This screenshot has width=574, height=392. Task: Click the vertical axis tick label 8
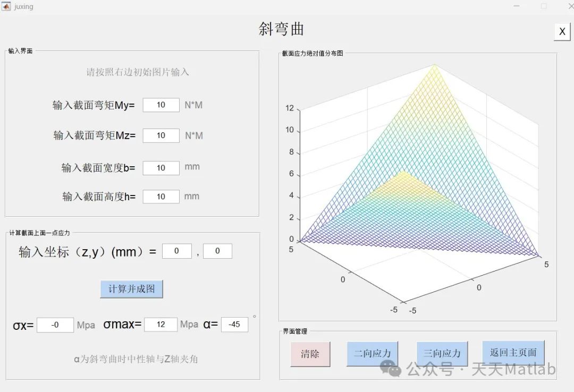(x=291, y=152)
